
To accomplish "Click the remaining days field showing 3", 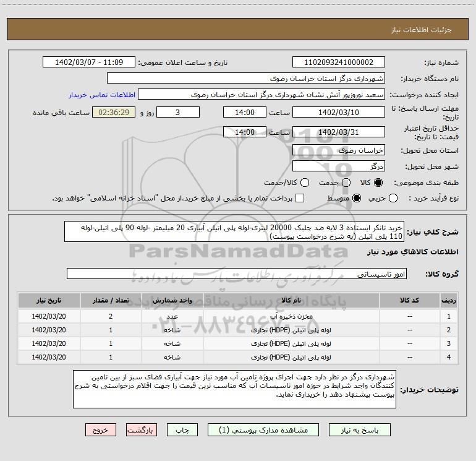I will (178, 112).
